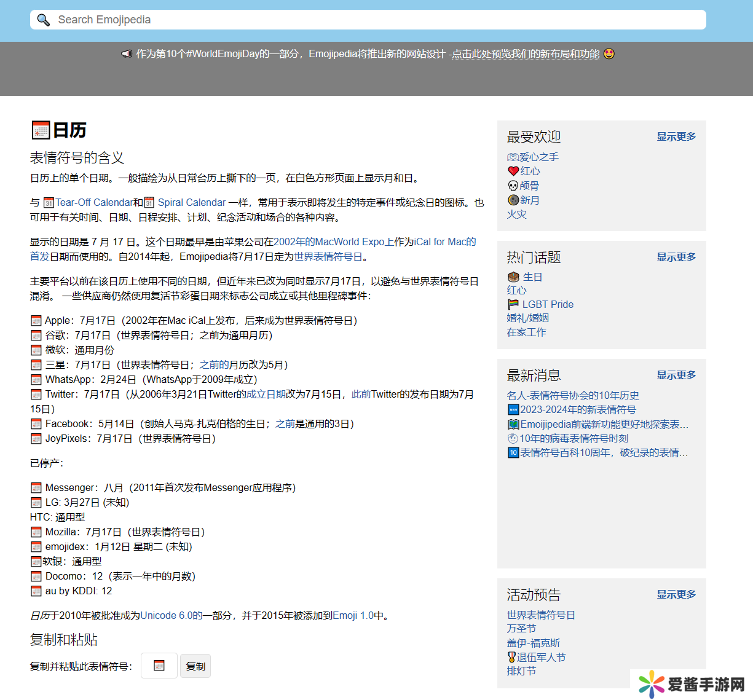The width and height of the screenshot is (753, 700).
Task: Open 2023-2024年的新表情符号 news link
Action: (x=578, y=409)
